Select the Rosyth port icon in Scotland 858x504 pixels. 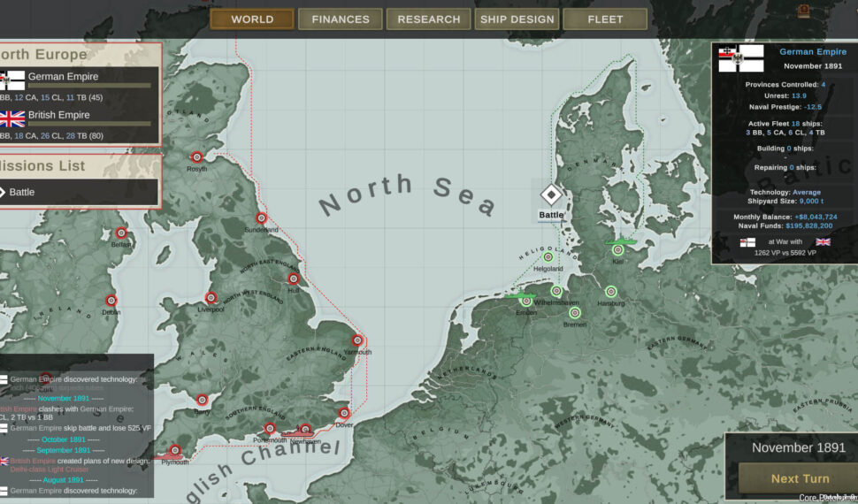click(196, 157)
